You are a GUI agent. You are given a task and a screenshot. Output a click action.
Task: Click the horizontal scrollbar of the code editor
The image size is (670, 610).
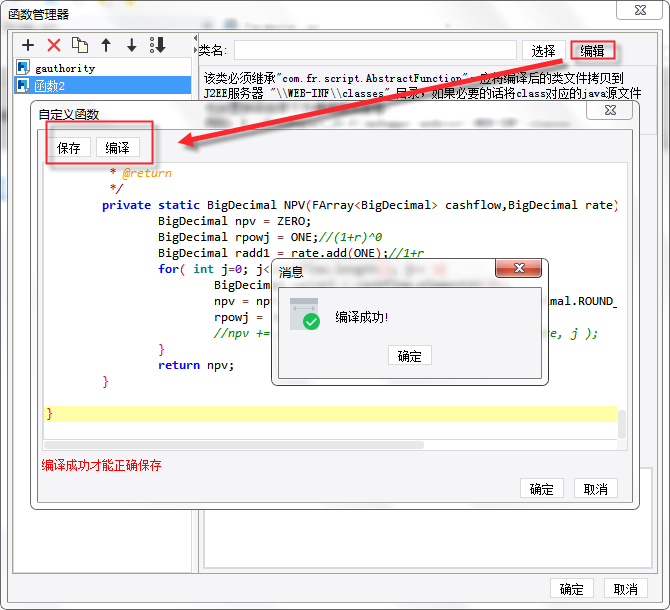[x=234, y=445]
